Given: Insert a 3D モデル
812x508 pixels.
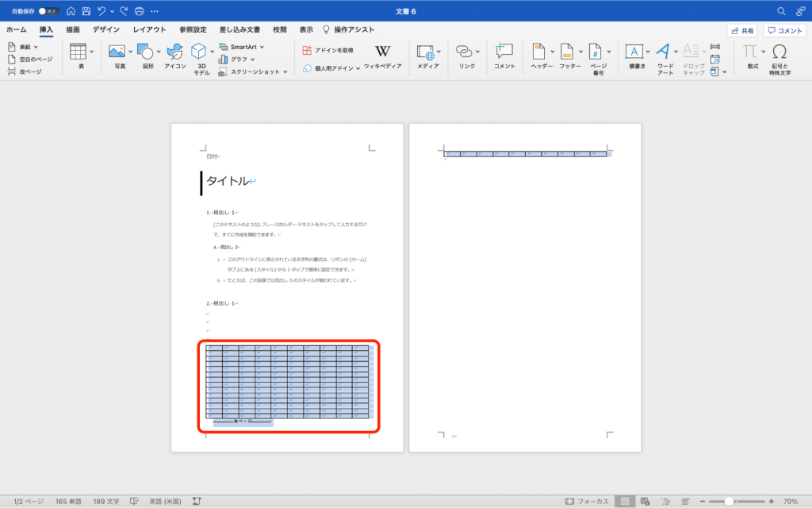Looking at the screenshot, I should click(199, 52).
